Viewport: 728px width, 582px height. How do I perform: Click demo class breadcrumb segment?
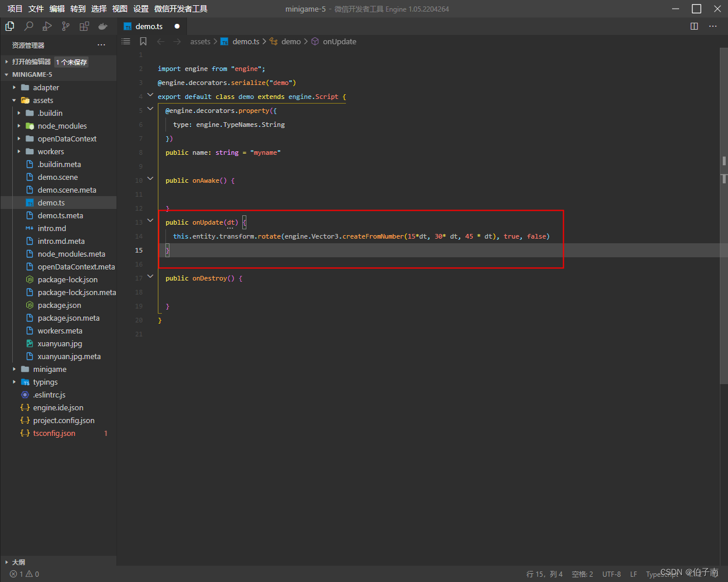(x=285, y=41)
